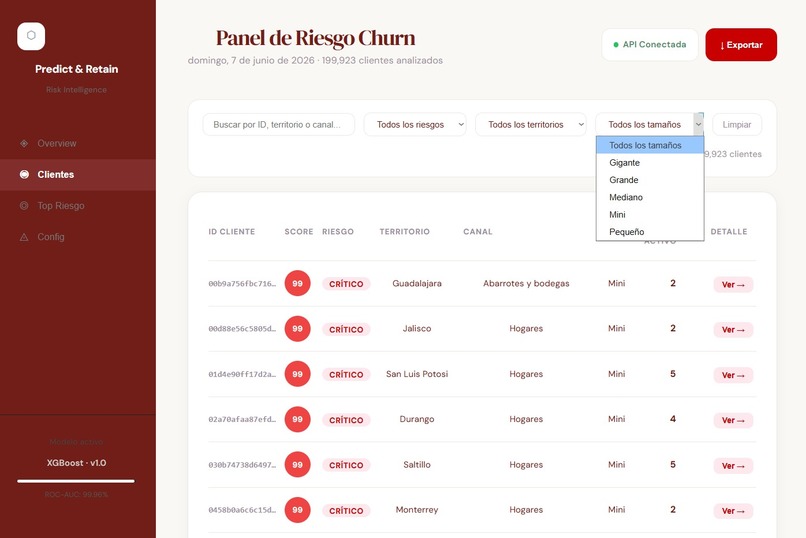This screenshot has width=806, height=538.
Task: Open the Todos los riesgos dropdown
Action: [x=415, y=124]
